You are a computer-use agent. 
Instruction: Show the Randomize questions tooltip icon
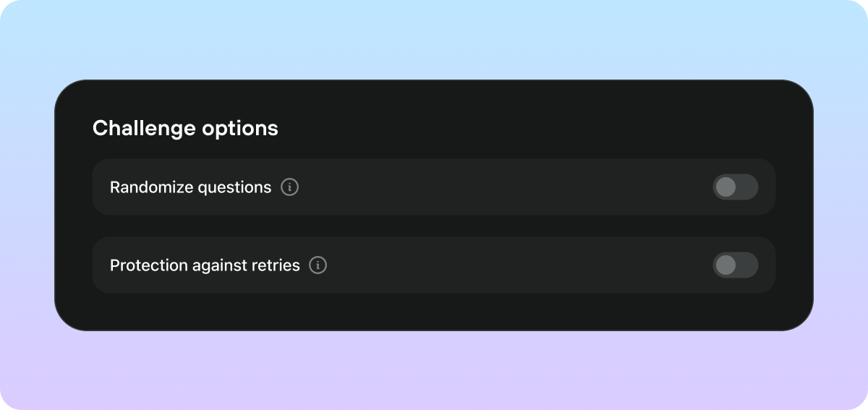pos(289,187)
